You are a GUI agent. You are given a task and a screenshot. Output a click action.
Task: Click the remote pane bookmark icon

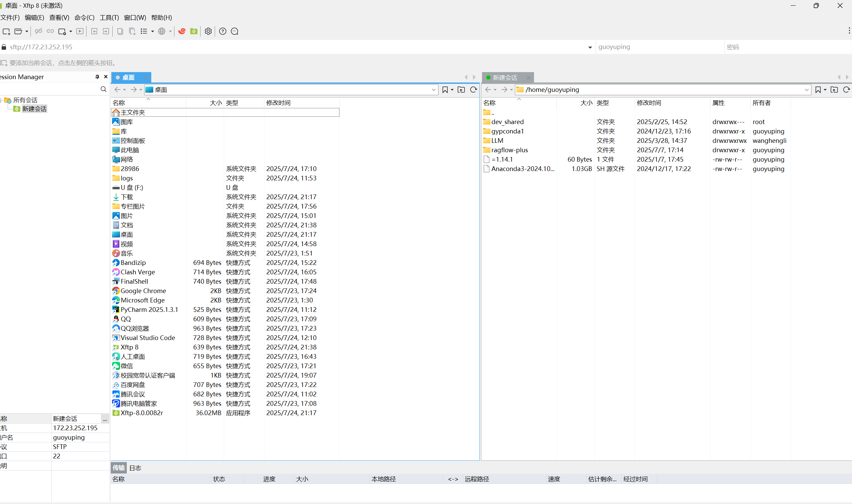tap(818, 89)
